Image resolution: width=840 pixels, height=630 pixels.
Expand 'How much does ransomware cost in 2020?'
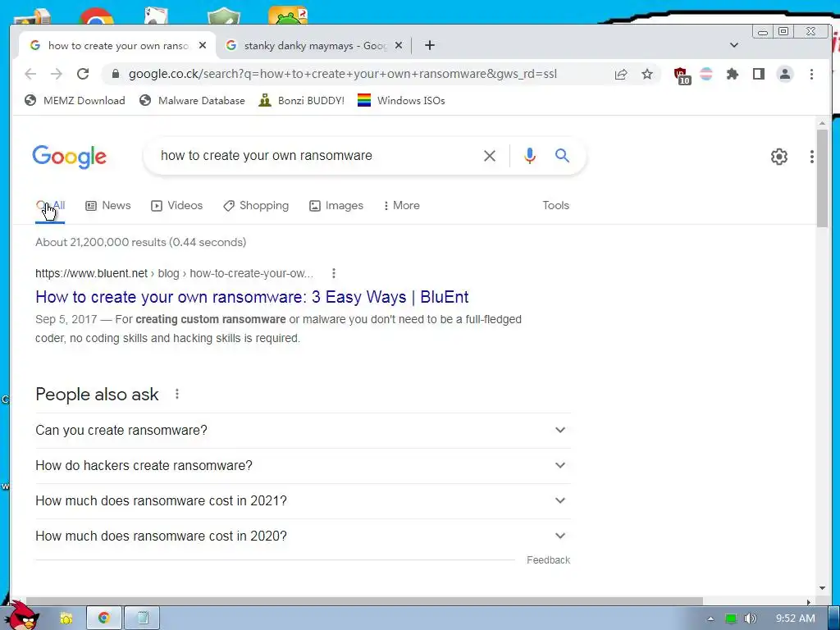[304, 536]
